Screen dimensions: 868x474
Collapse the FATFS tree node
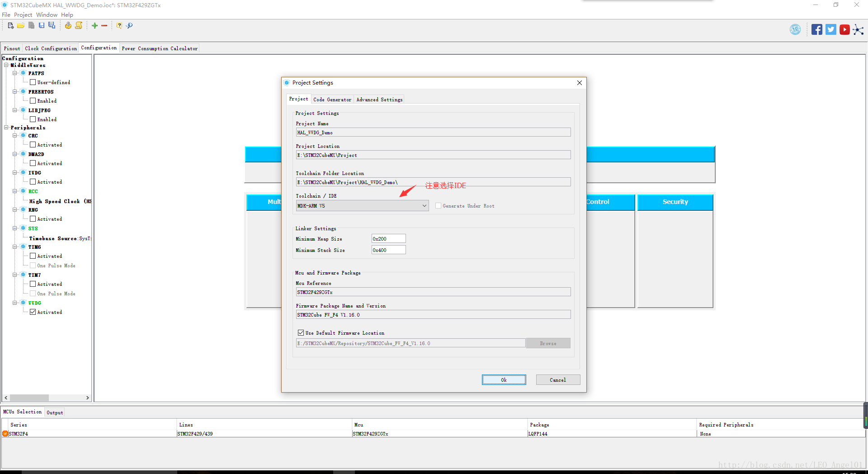coord(15,73)
